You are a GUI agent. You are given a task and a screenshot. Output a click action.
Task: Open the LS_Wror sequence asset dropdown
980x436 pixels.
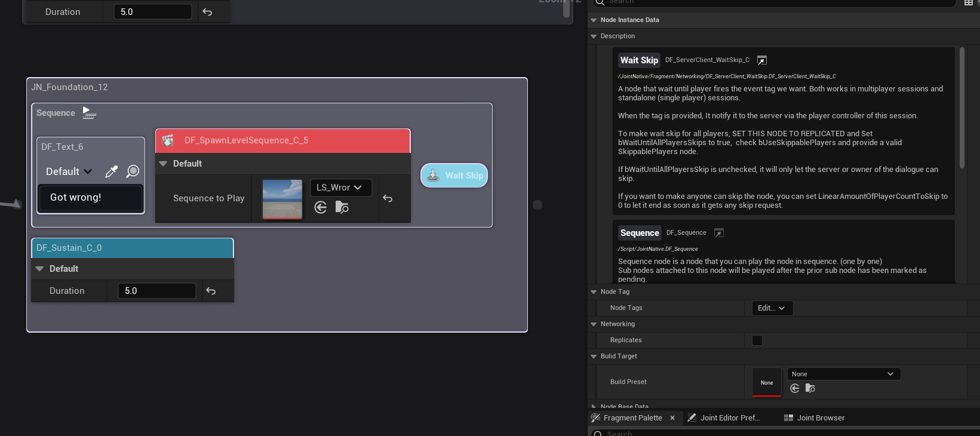pos(340,188)
